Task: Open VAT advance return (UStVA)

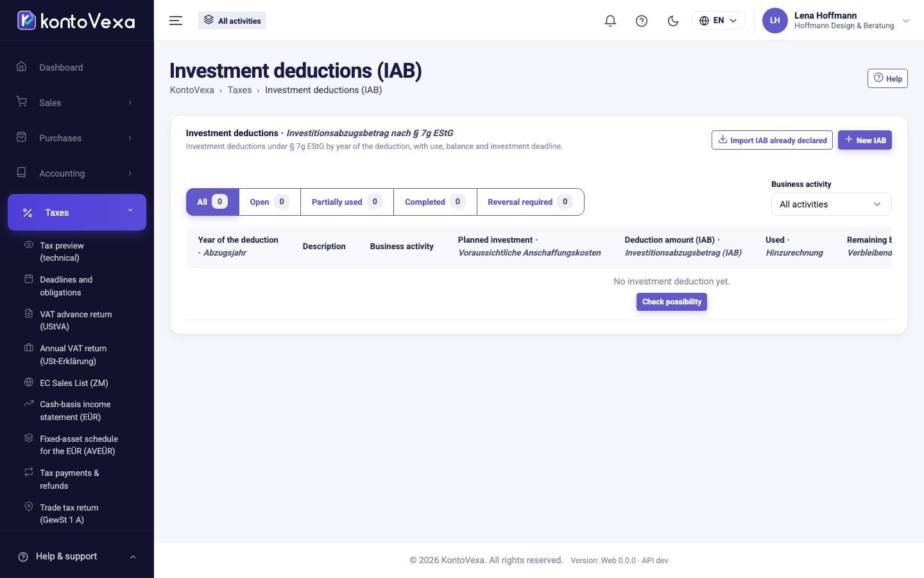Action: tap(76, 320)
